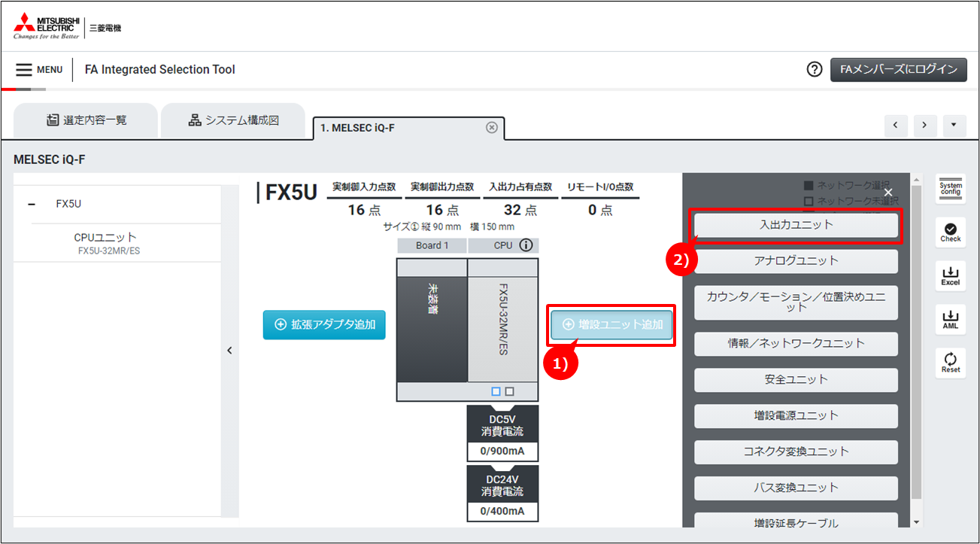Screen dimensions: 980x544
Task: Click the 増設ユニット追加 button
Action: coord(611,325)
